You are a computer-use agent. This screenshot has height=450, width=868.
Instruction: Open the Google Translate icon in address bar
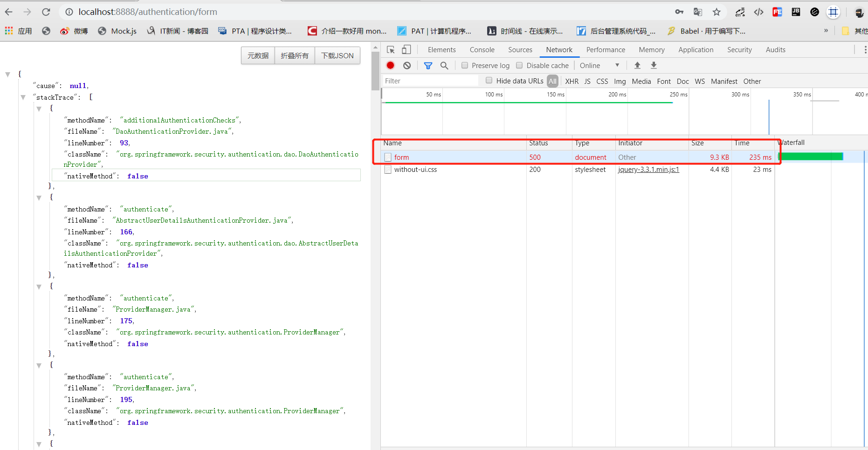698,12
